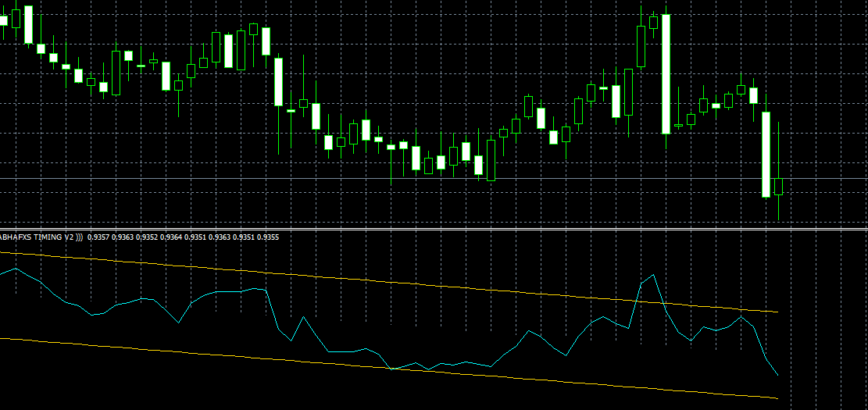Click the tallest white bearish candle
Image resolution: width=868 pixels, height=410 pixels.
pos(666,74)
